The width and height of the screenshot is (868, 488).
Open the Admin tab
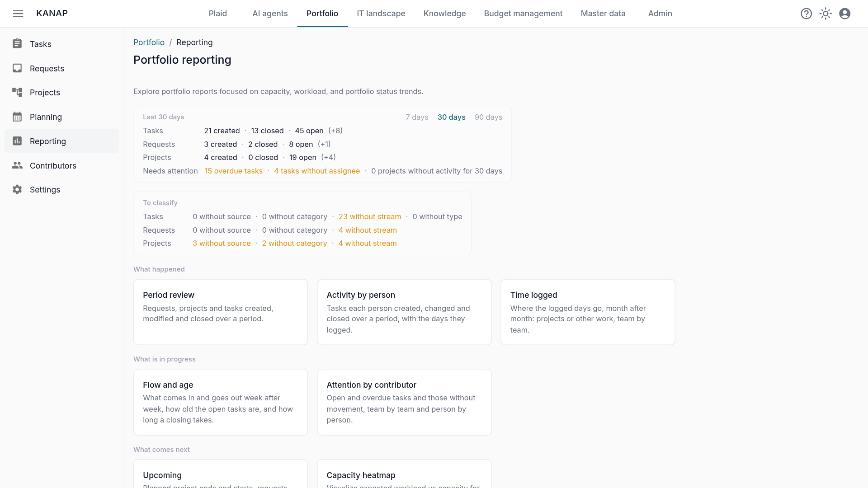pos(660,14)
